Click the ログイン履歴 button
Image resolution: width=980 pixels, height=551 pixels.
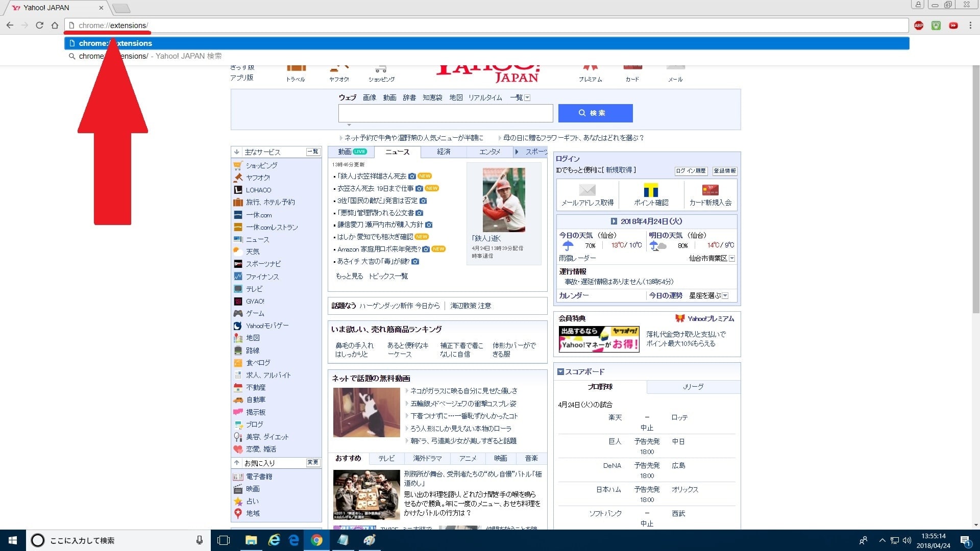[x=691, y=171]
